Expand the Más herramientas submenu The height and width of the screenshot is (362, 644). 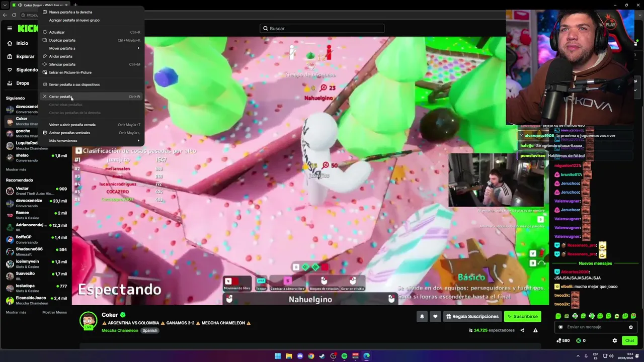(92, 141)
